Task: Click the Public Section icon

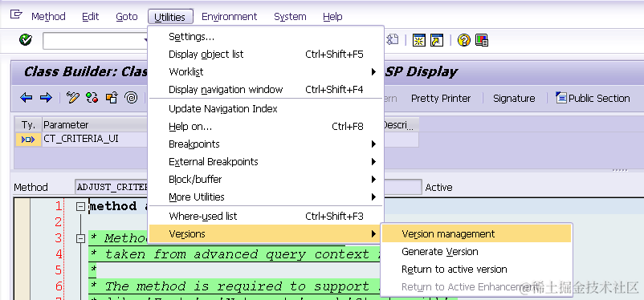Action: [x=560, y=98]
